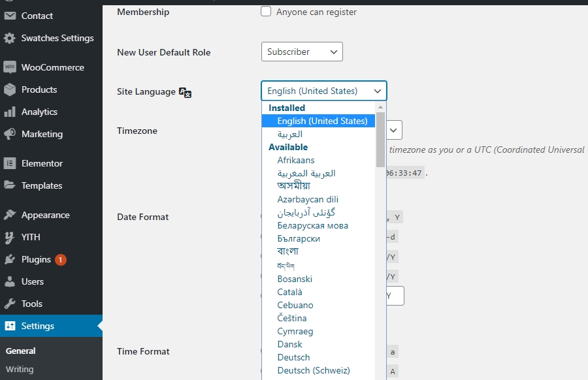Open the Tools menu item
The height and width of the screenshot is (380, 588).
coord(31,304)
